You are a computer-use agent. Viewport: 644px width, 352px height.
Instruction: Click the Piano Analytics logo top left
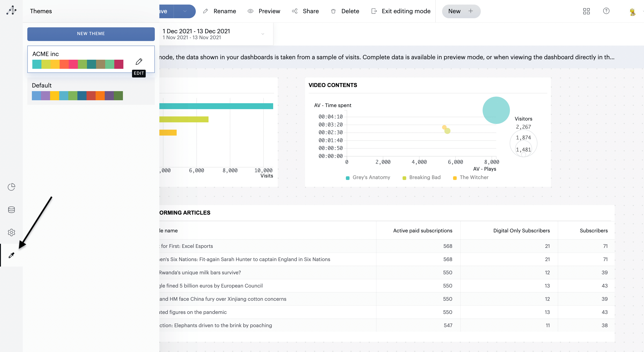11,10
